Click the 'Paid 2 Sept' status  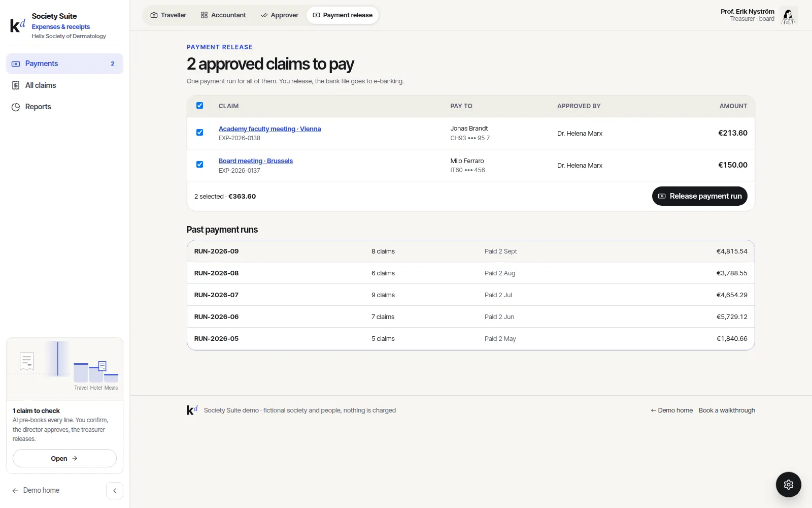pyautogui.click(x=500, y=251)
